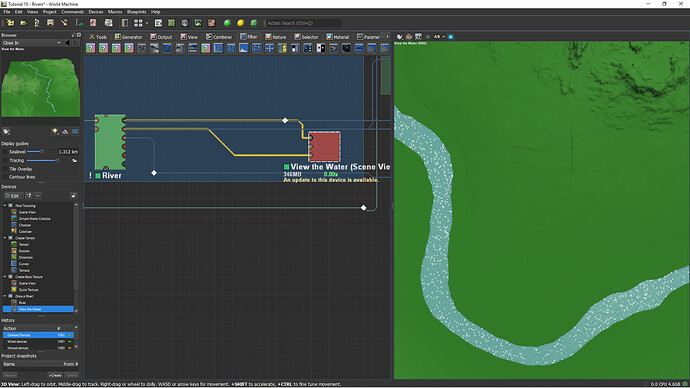The image size is (690, 388).
Task: Open the dropdown arrow beside layout grid icon
Action: point(147,23)
